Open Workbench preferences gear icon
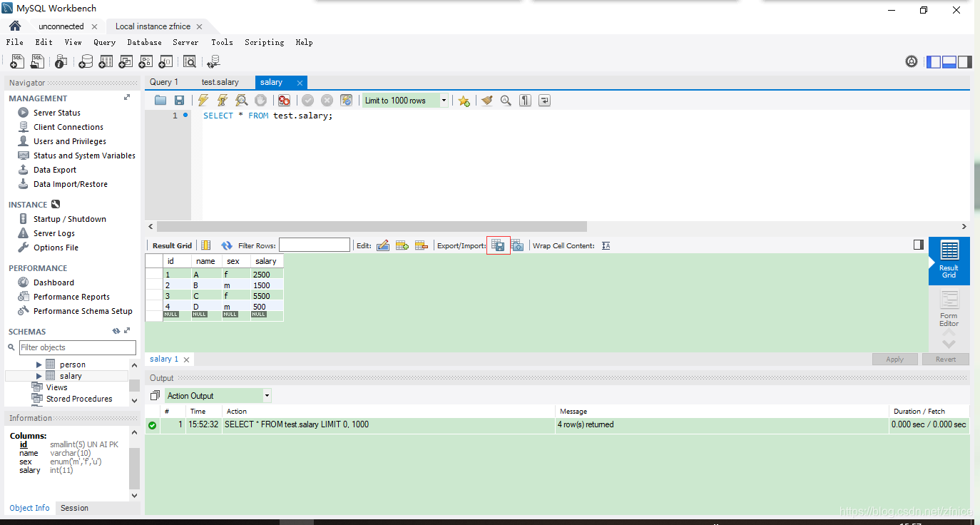This screenshot has height=525, width=980. [x=912, y=61]
